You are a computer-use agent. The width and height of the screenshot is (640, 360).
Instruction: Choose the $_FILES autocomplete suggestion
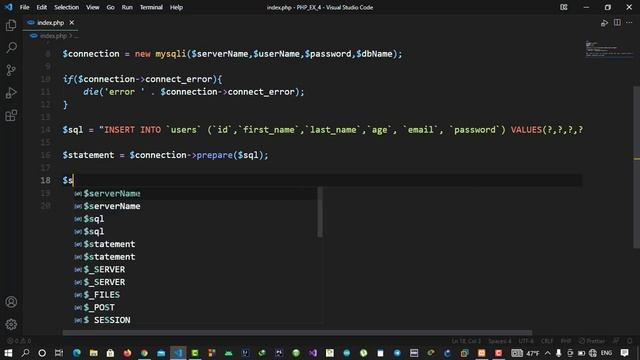(195, 295)
